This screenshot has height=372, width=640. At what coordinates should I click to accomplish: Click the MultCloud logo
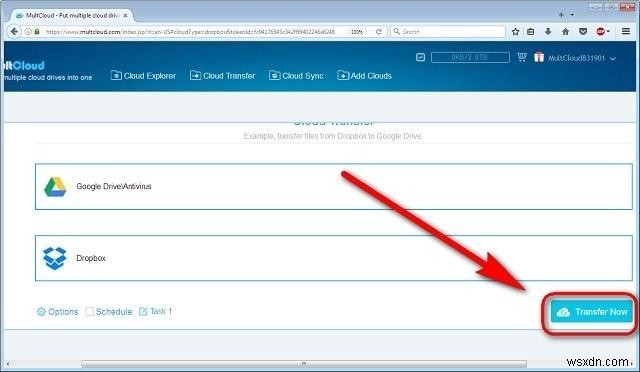(x=24, y=65)
